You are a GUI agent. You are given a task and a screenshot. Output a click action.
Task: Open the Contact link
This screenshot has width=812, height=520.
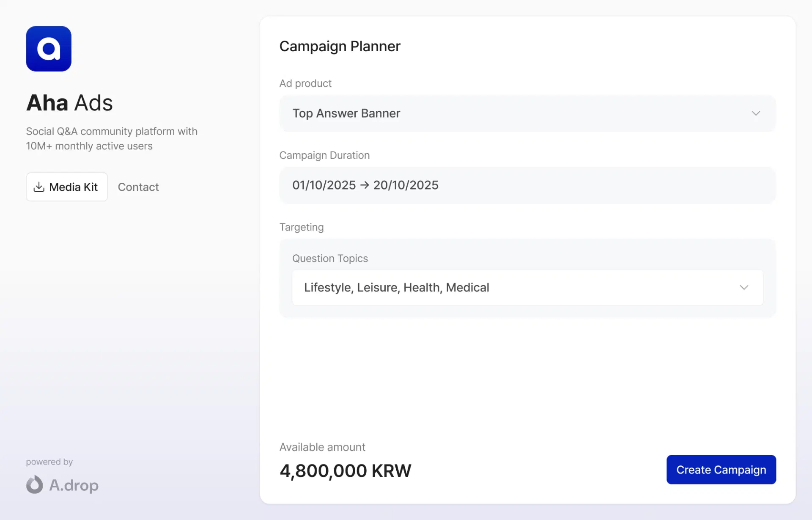[x=138, y=187]
